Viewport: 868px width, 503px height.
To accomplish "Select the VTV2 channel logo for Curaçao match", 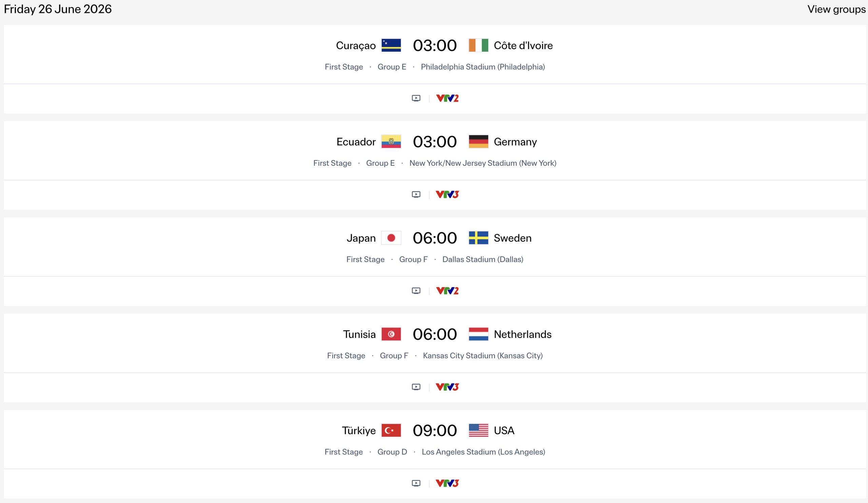I will [x=447, y=98].
